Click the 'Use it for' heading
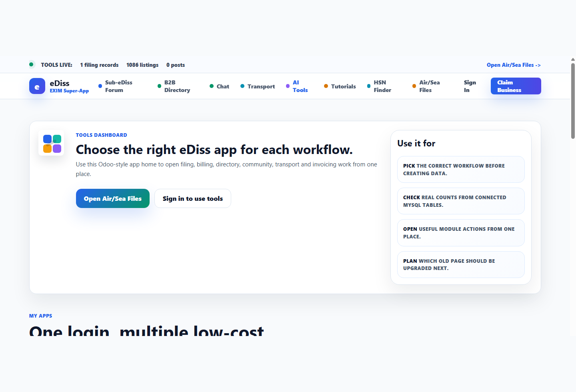Image resolution: width=576 pixels, height=392 pixels. (416, 143)
